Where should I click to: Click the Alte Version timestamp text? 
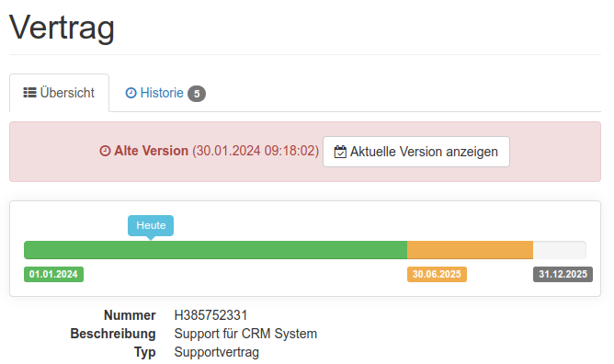(256, 151)
